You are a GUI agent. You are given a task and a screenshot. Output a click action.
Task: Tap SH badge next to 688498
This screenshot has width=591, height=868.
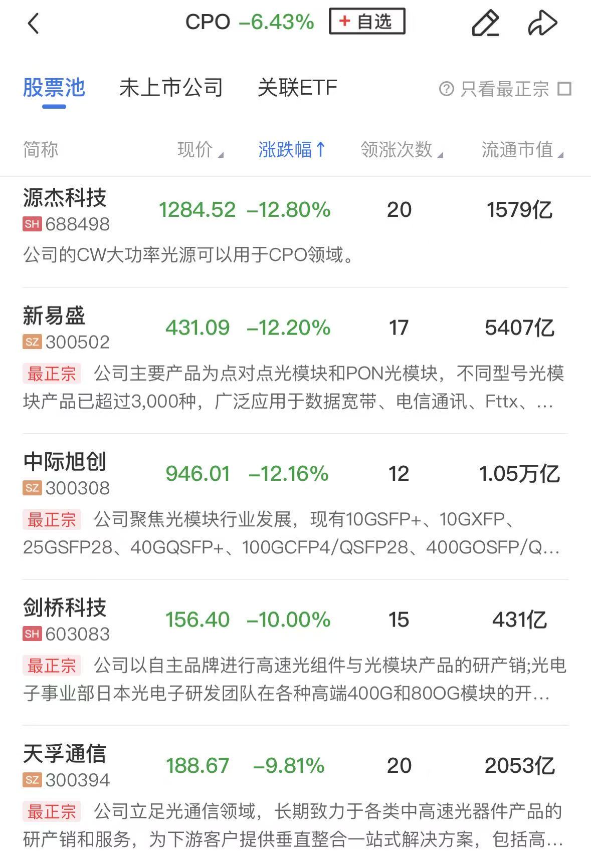[32, 224]
